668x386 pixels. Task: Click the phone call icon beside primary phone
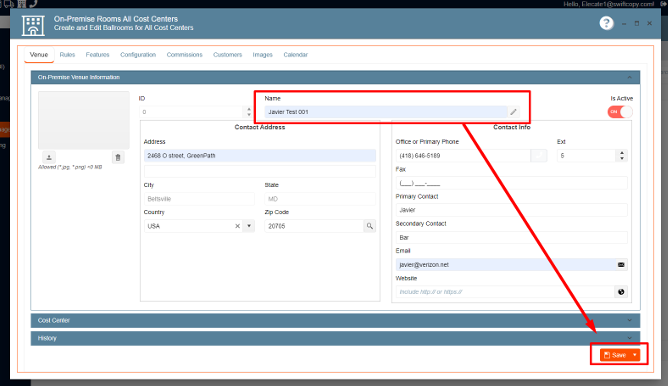tap(539, 156)
